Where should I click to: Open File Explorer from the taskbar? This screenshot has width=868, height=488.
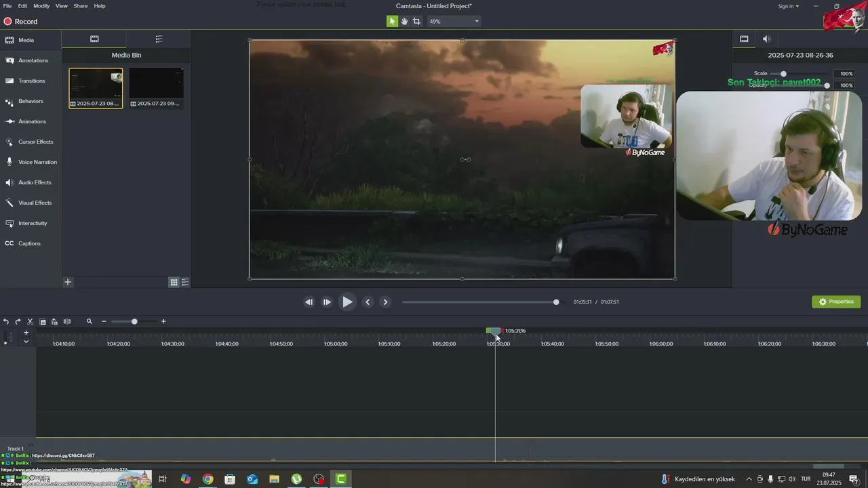click(274, 479)
